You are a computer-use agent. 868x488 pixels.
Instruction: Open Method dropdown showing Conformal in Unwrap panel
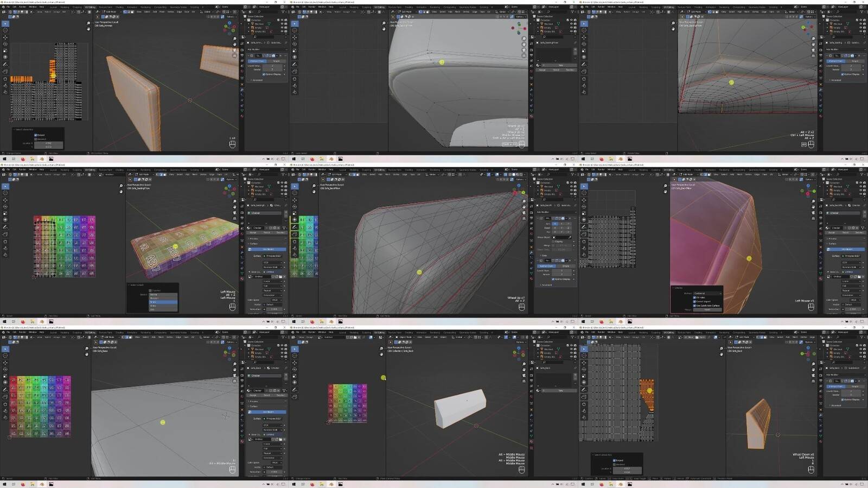coord(707,293)
